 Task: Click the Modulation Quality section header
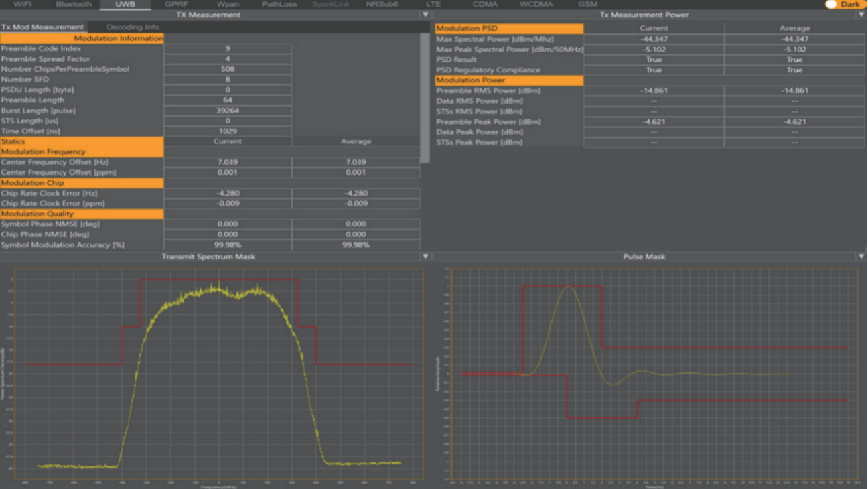(x=82, y=214)
